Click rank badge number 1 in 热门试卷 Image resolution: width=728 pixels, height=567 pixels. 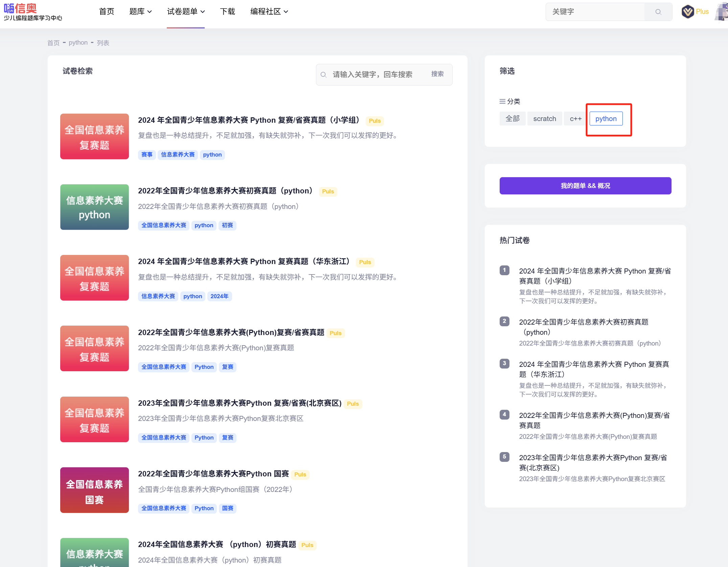tap(504, 270)
